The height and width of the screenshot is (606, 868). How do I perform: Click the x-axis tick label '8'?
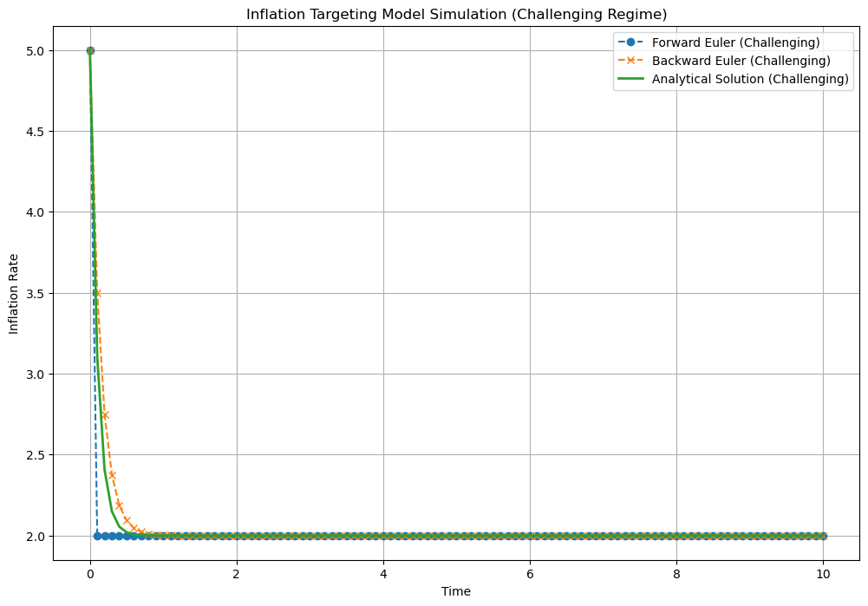tap(676, 573)
